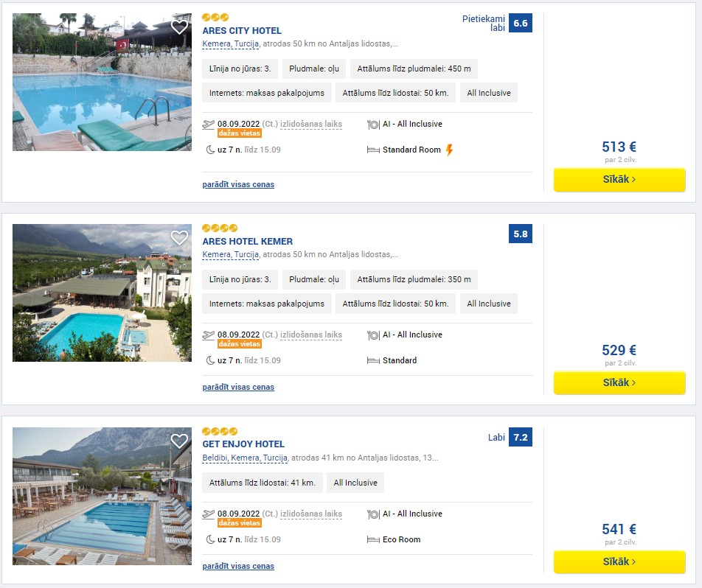702x588 pixels.
Task: Show all prices for Ares Hotel Kemer
Action: pyautogui.click(x=238, y=387)
